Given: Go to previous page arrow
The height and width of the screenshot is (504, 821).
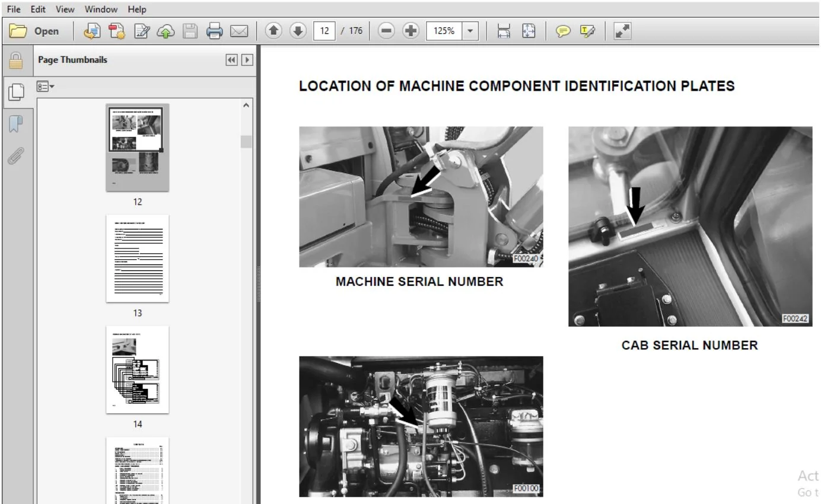Looking at the screenshot, I should pyautogui.click(x=273, y=31).
